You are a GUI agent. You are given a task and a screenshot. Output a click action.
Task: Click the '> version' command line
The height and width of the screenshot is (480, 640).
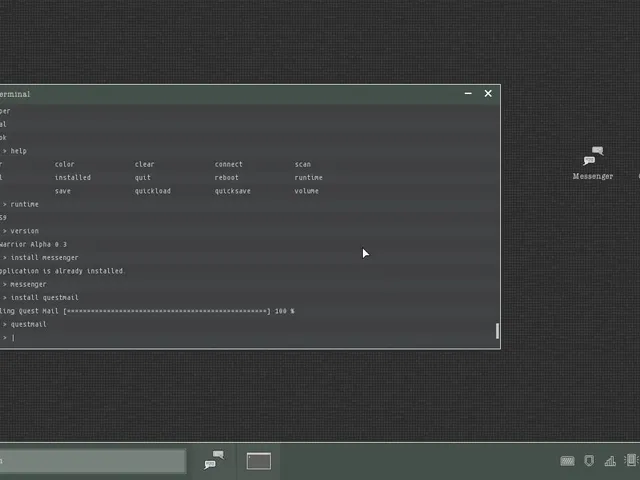(x=20, y=231)
